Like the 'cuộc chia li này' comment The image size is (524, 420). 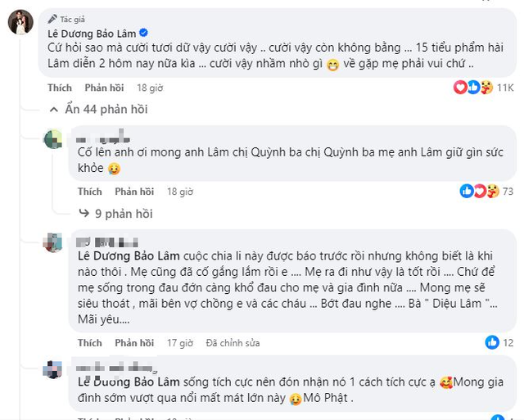[90, 343]
